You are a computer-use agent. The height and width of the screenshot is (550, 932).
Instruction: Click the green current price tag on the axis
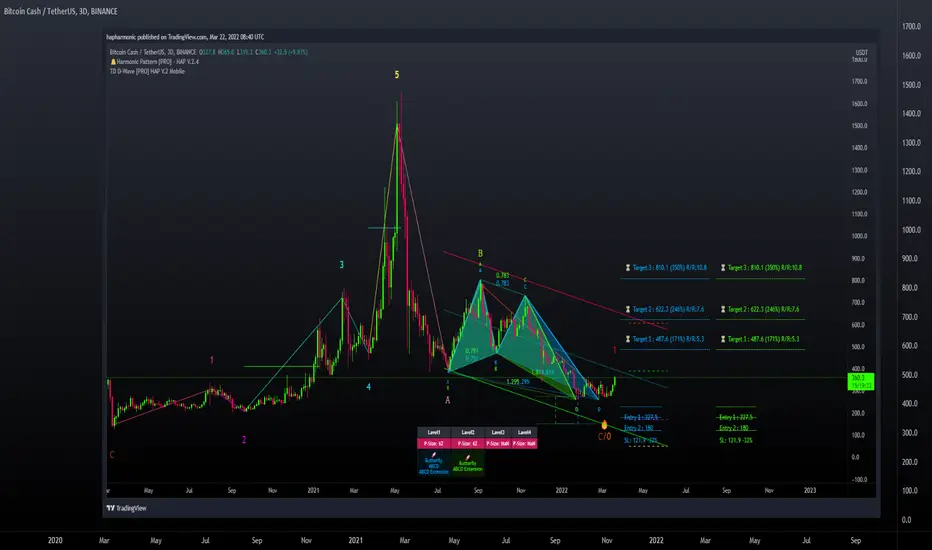point(861,382)
